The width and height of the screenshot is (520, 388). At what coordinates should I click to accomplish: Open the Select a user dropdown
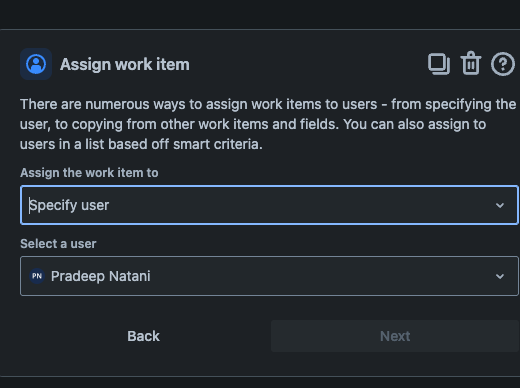269,276
